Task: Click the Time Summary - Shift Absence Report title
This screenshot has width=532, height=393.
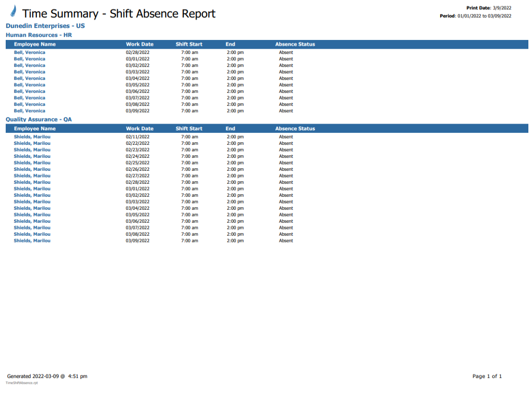Action: tap(119, 14)
